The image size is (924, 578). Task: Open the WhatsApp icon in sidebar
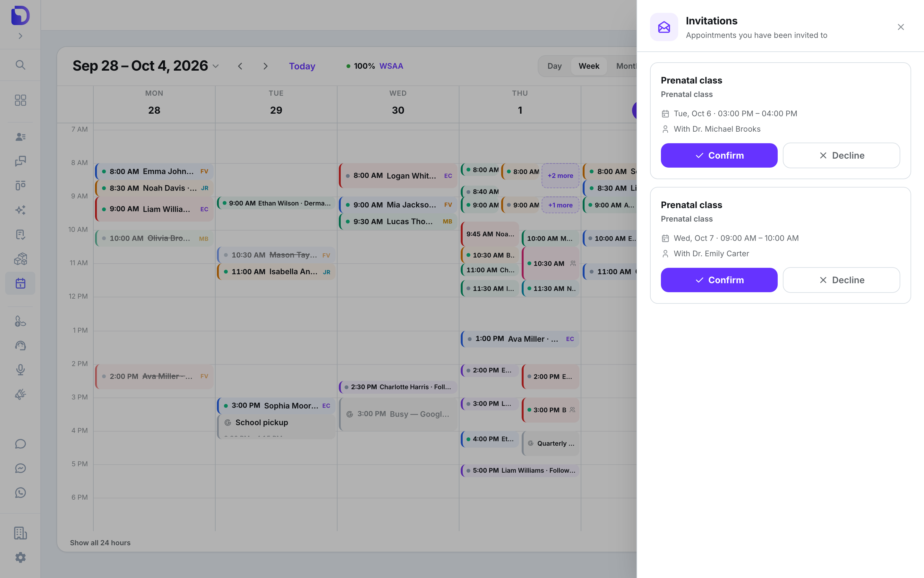tap(20, 493)
